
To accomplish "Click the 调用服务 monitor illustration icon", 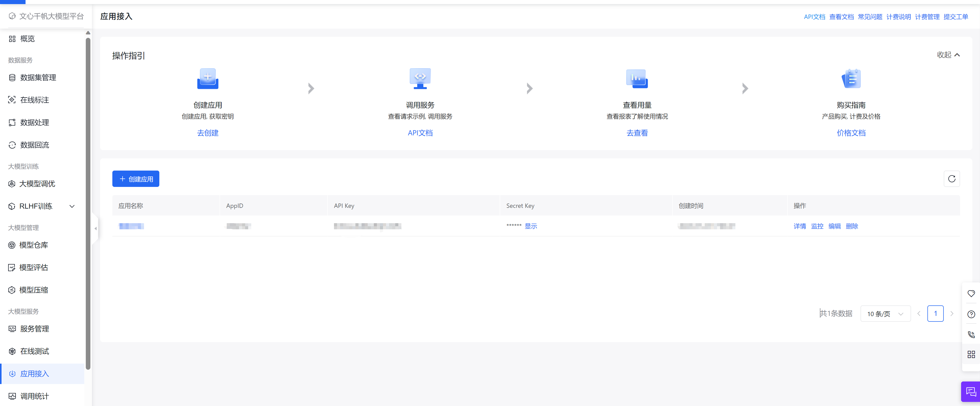I will click(420, 79).
